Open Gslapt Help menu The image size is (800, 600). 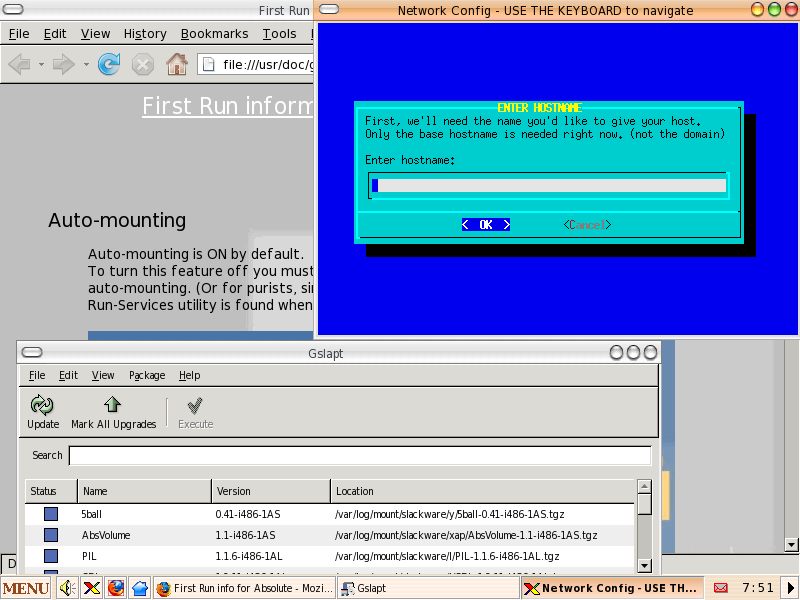pyautogui.click(x=189, y=375)
